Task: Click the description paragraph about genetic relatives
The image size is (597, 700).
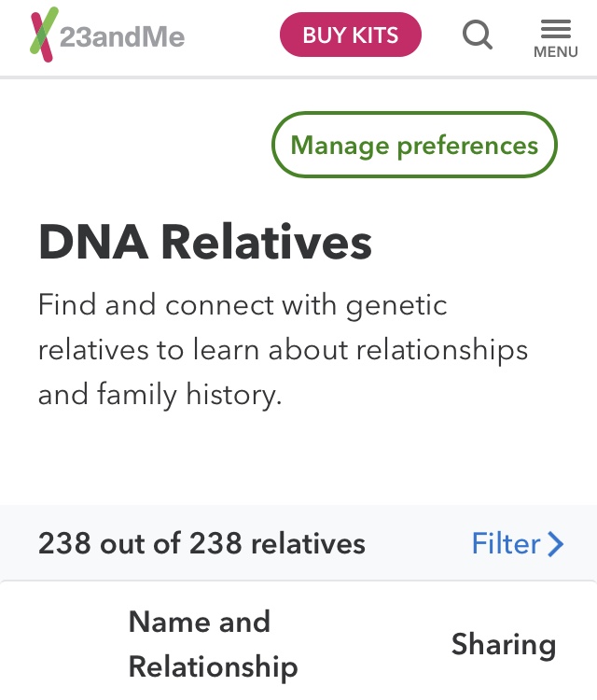Action: click(x=283, y=350)
